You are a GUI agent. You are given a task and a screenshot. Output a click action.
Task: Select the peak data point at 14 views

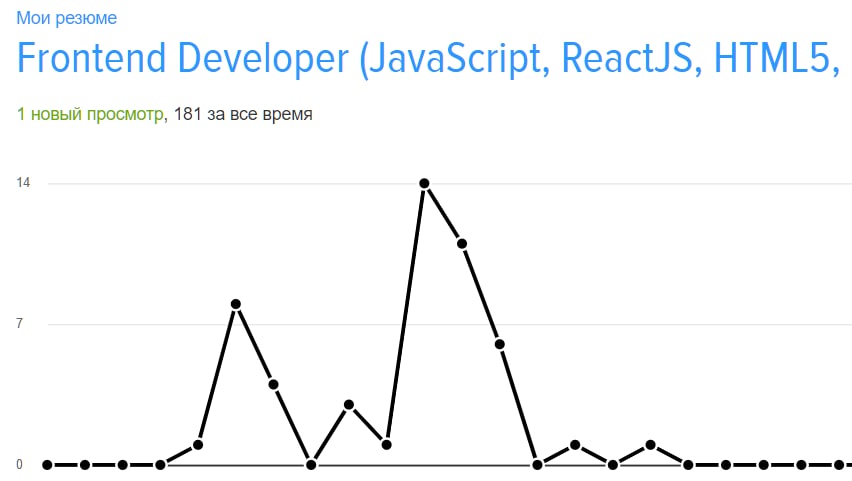pyautogui.click(x=424, y=184)
